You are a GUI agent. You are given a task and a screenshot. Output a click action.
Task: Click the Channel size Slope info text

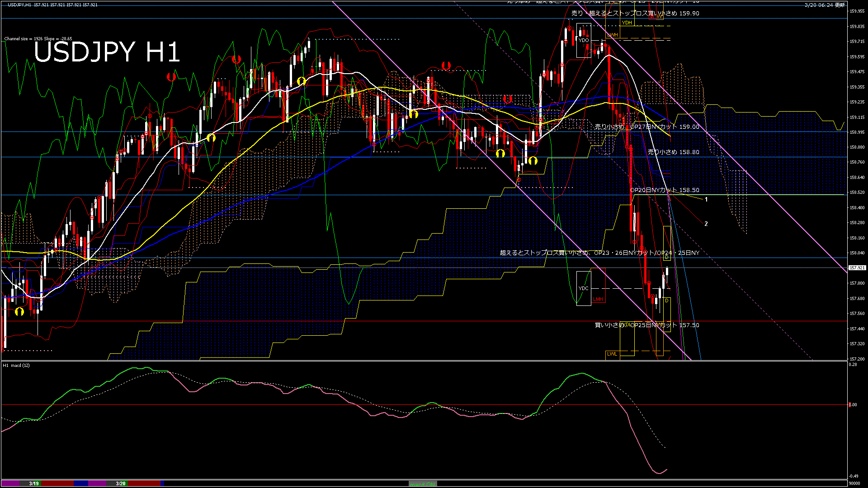click(38, 39)
